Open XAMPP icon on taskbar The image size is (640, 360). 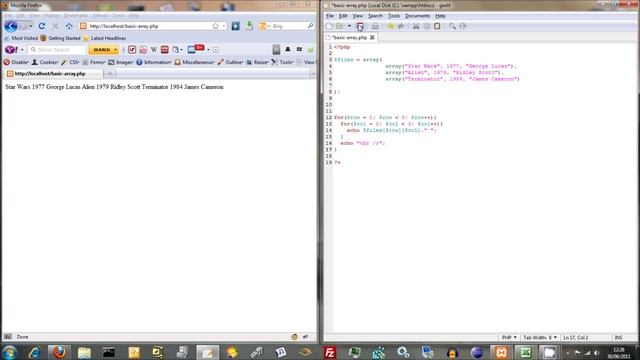pos(501,352)
